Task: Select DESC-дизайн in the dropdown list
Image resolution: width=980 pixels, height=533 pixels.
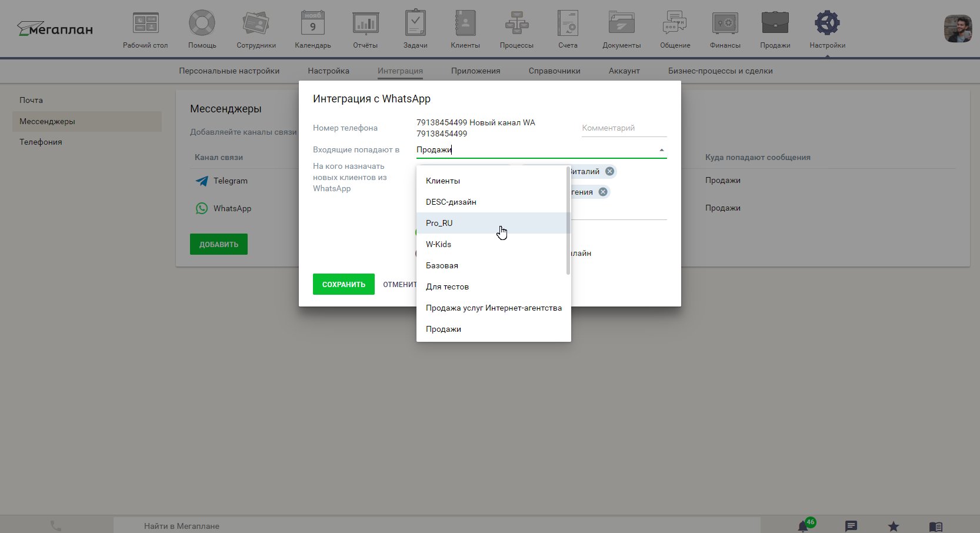Action: (493, 202)
